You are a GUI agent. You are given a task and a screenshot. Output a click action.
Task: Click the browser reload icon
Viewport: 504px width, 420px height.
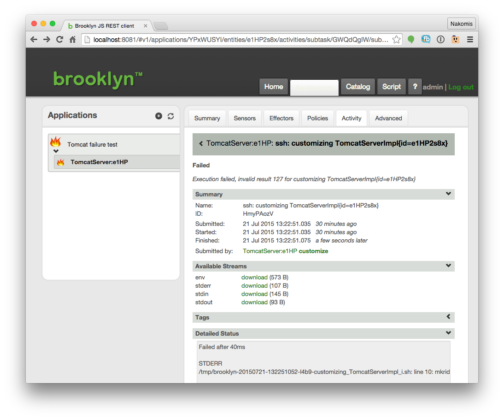pos(59,40)
